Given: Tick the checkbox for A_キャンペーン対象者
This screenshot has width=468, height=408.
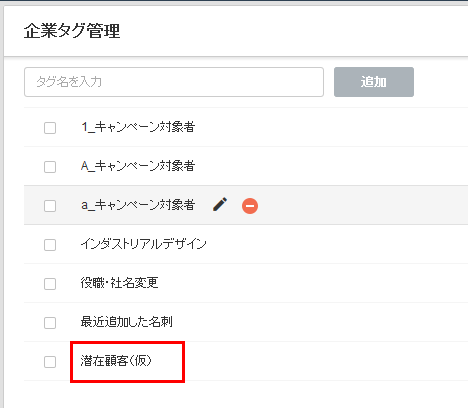Looking at the screenshot, I should pos(50,167).
